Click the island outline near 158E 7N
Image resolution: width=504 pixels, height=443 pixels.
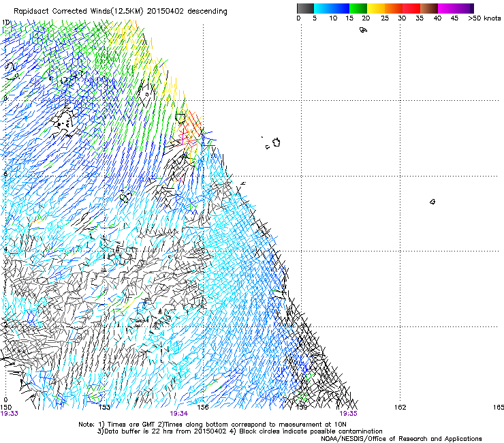(x=276, y=142)
